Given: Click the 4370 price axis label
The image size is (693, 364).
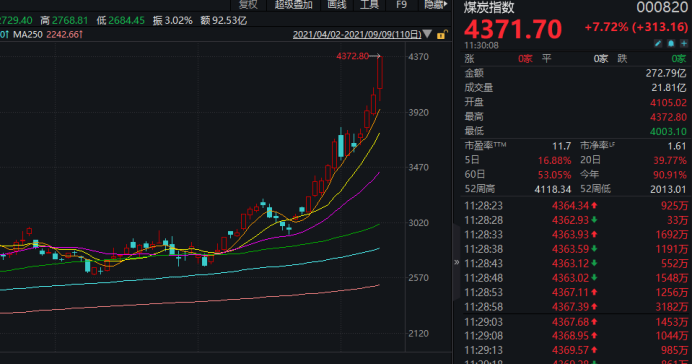Looking at the screenshot, I should [418, 57].
